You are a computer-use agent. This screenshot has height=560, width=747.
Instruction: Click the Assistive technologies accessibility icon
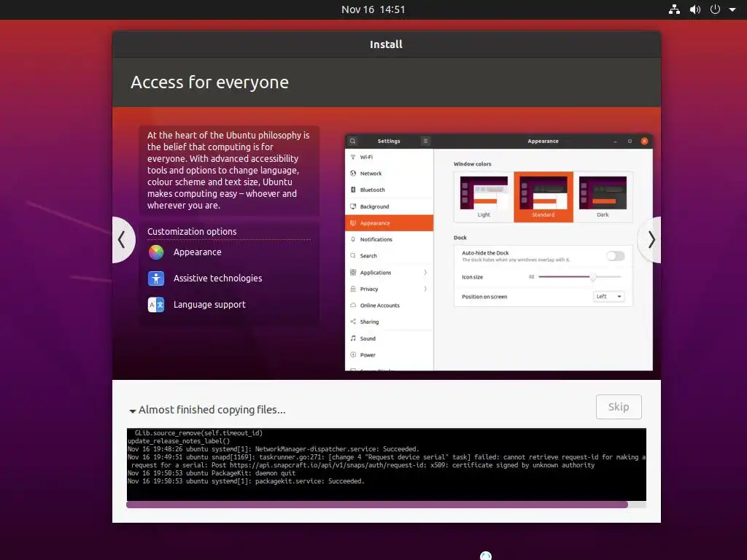tap(156, 278)
